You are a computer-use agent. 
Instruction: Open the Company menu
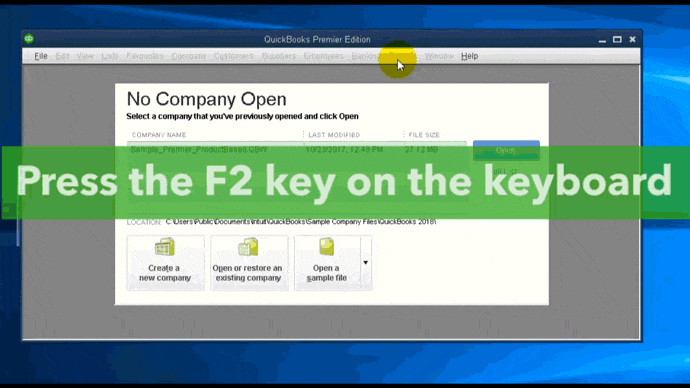pyautogui.click(x=189, y=56)
